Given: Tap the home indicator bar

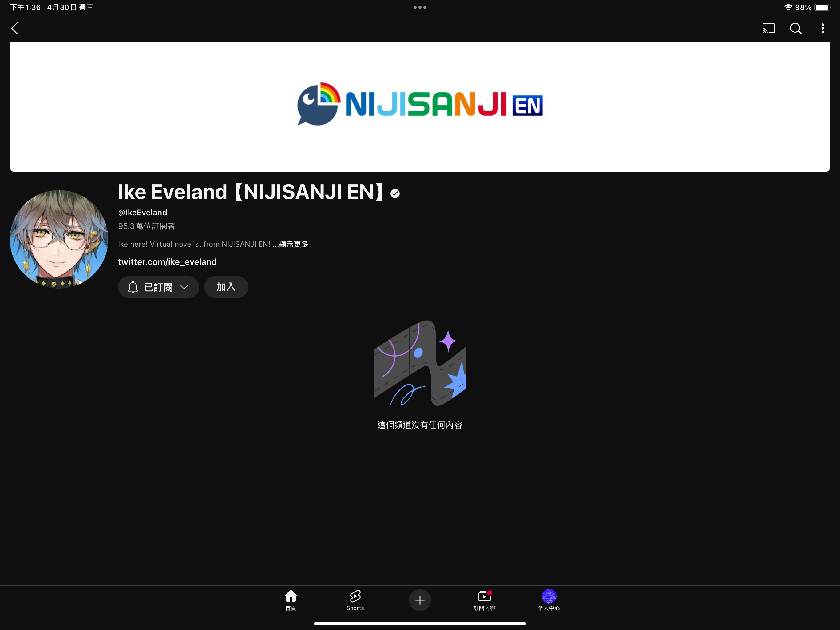Looking at the screenshot, I should (x=420, y=624).
